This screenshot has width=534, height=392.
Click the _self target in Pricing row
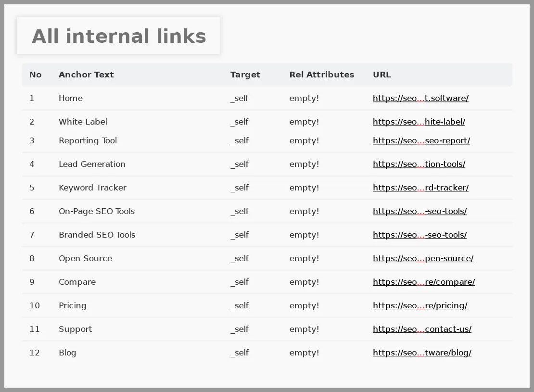click(240, 305)
